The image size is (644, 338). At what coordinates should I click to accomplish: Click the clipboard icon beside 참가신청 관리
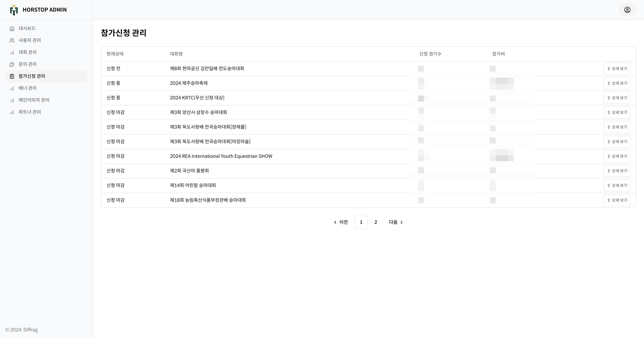click(x=12, y=76)
